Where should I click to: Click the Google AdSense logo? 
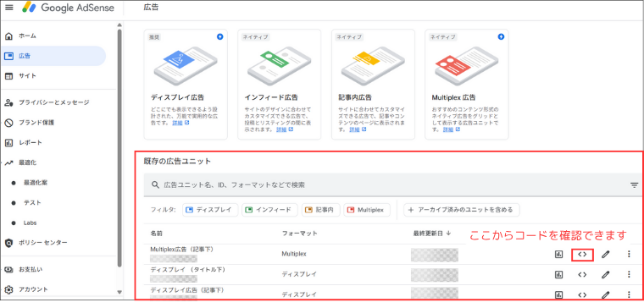pos(68,8)
